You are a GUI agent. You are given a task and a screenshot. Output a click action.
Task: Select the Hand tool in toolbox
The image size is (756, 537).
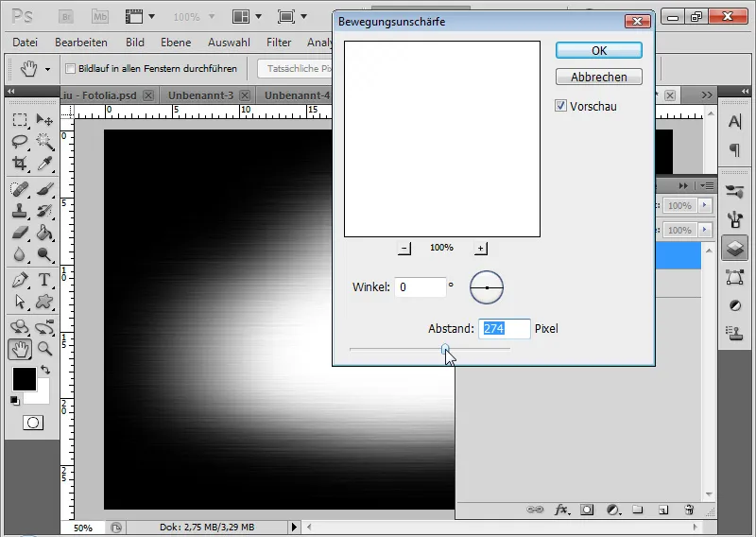point(20,349)
